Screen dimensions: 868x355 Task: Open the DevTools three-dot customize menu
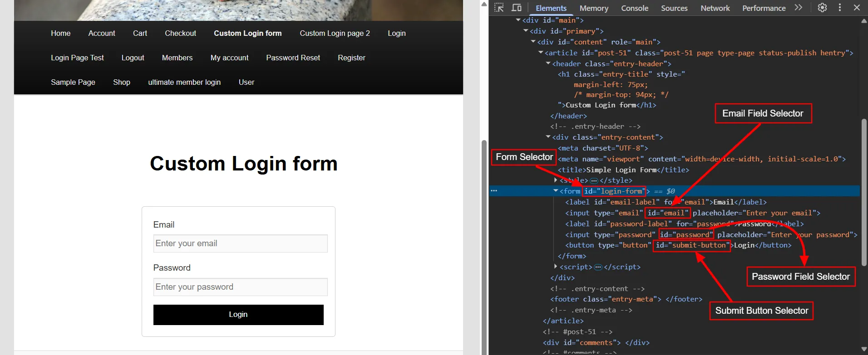click(x=840, y=8)
